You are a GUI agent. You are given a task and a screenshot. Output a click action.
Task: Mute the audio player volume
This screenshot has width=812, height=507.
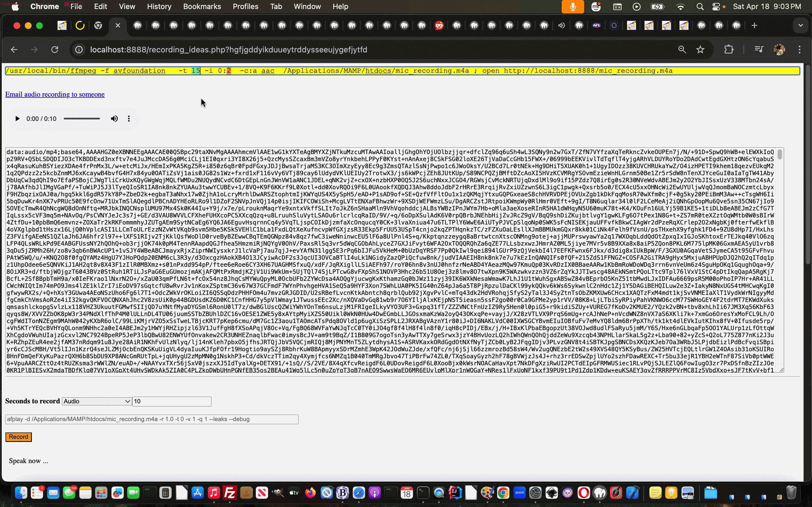point(114,119)
